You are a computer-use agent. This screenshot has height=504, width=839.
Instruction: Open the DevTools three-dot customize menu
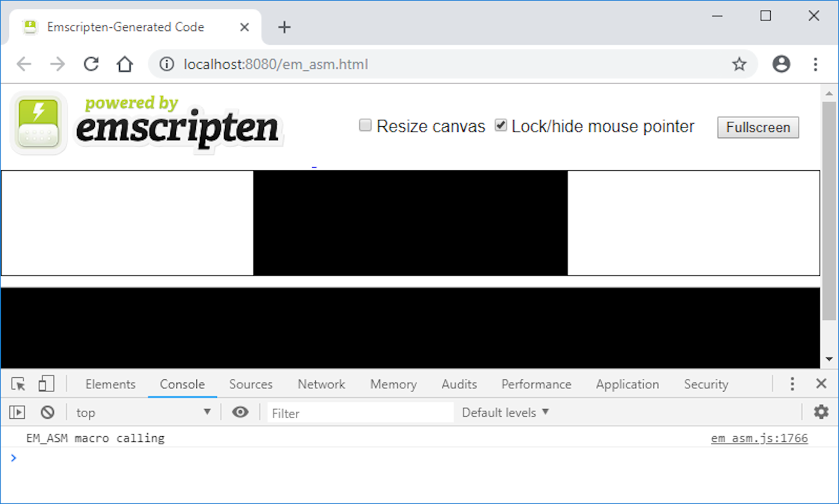(x=792, y=384)
